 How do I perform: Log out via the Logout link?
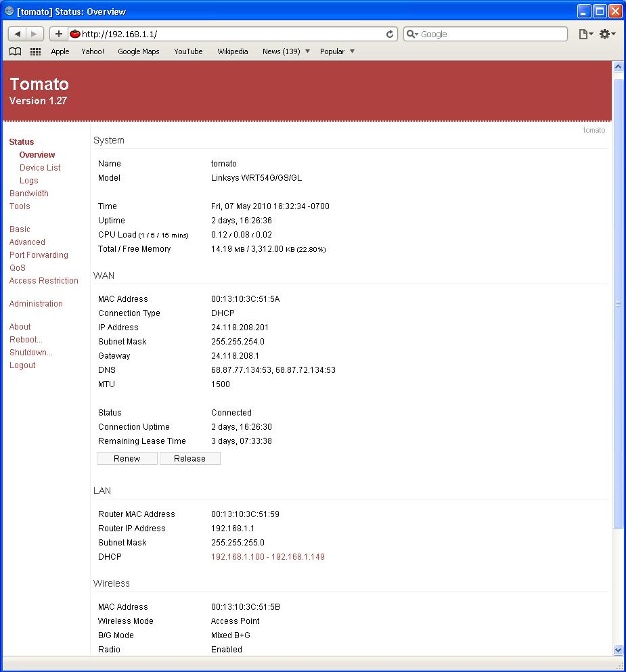click(x=22, y=365)
